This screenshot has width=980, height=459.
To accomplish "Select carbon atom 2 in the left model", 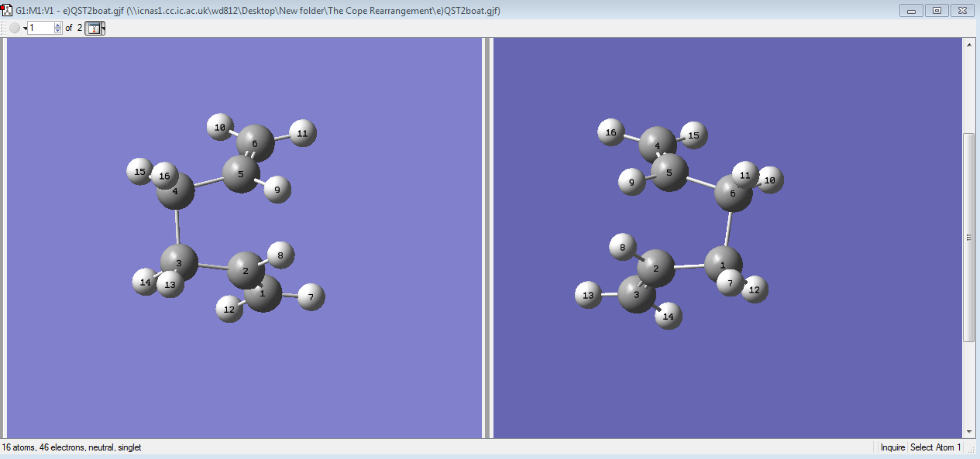I will point(246,270).
